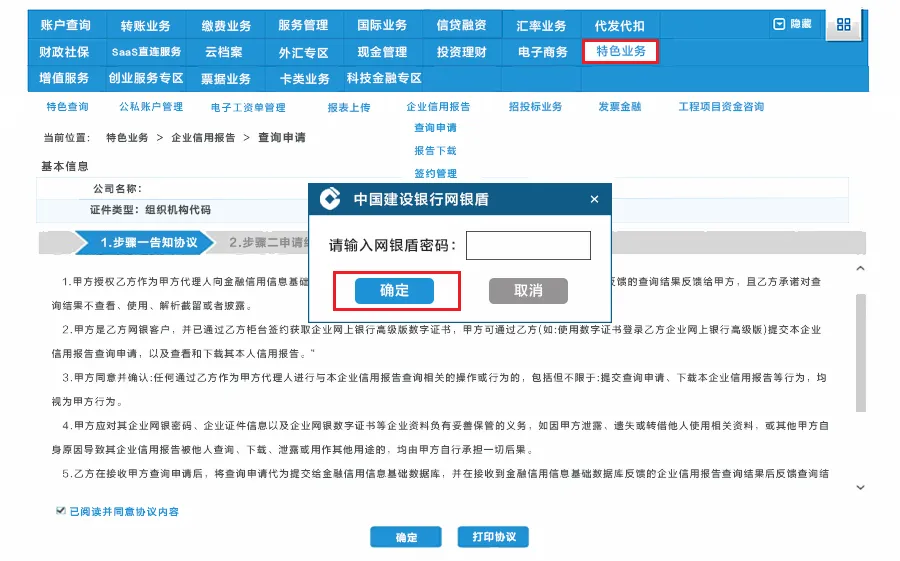The height and width of the screenshot is (561, 900).
Task: Open the 现金管理 menu
Action: point(382,52)
